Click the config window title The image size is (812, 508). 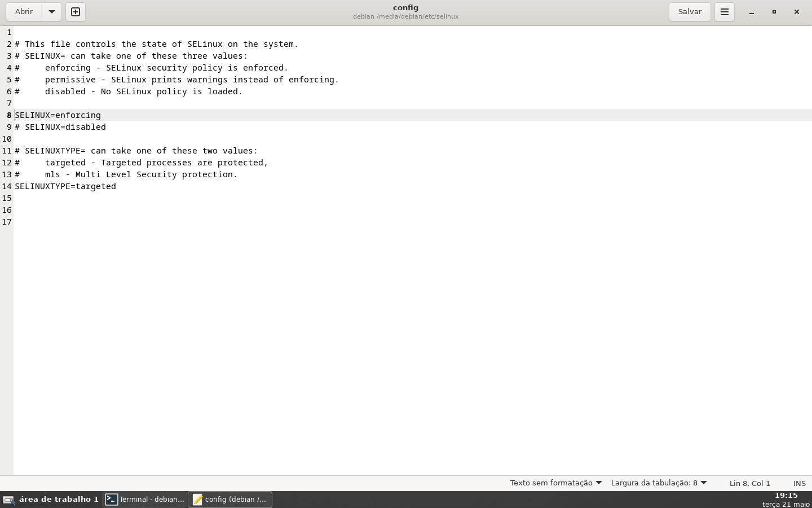[405, 7]
